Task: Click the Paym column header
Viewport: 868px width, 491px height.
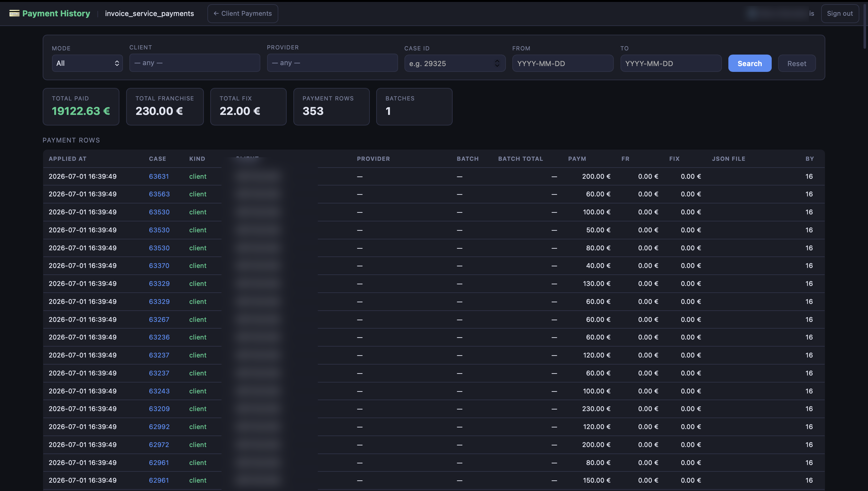Action: click(x=577, y=159)
